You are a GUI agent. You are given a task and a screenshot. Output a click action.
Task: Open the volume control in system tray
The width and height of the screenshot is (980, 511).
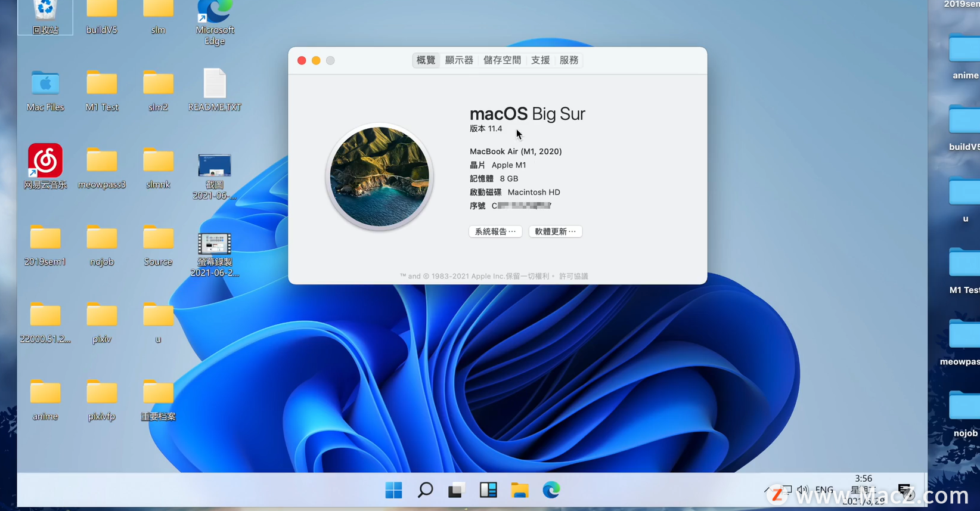pos(803,490)
